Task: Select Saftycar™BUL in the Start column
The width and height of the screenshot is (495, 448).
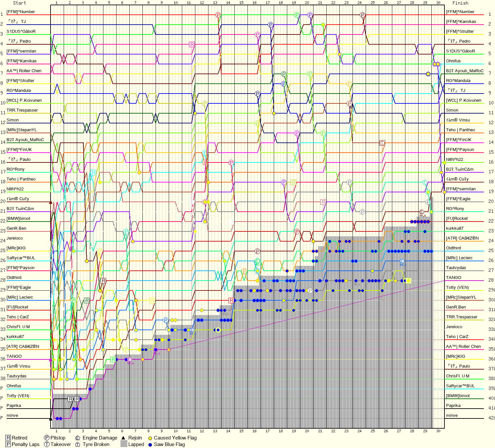Action: 21,258
